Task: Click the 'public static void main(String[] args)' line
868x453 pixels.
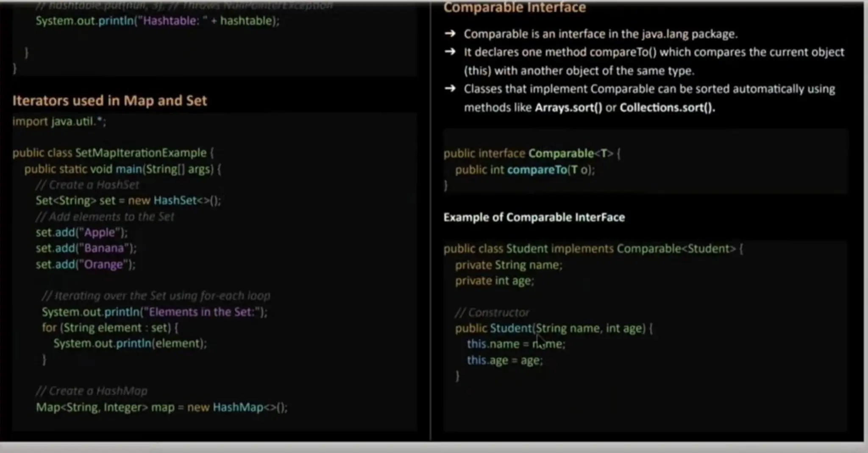Action: tap(122, 169)
